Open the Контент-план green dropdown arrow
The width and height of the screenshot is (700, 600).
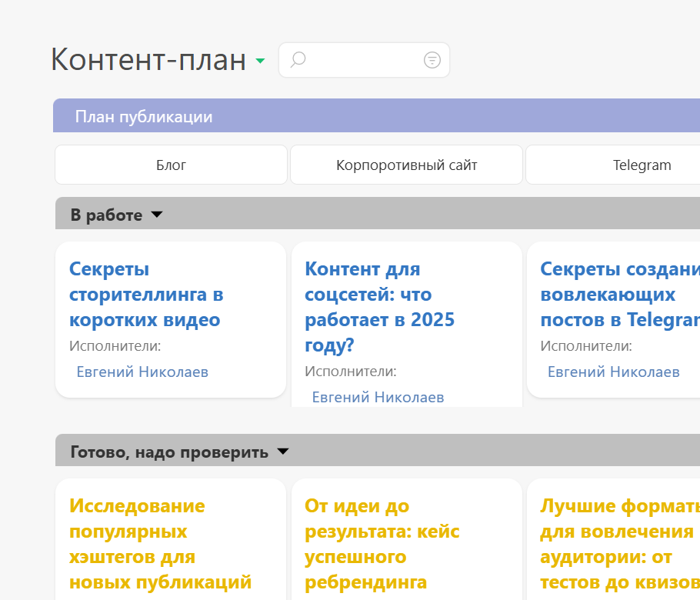coord(260,60)
